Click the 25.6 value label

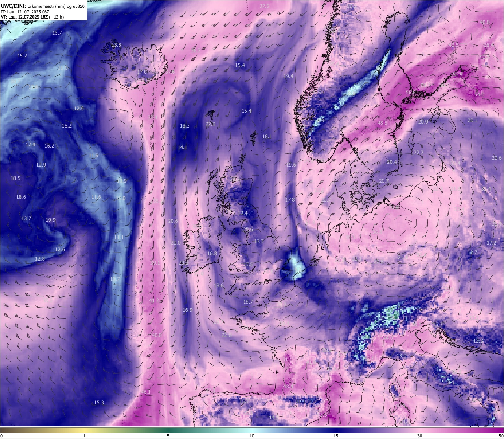point(248,230)
